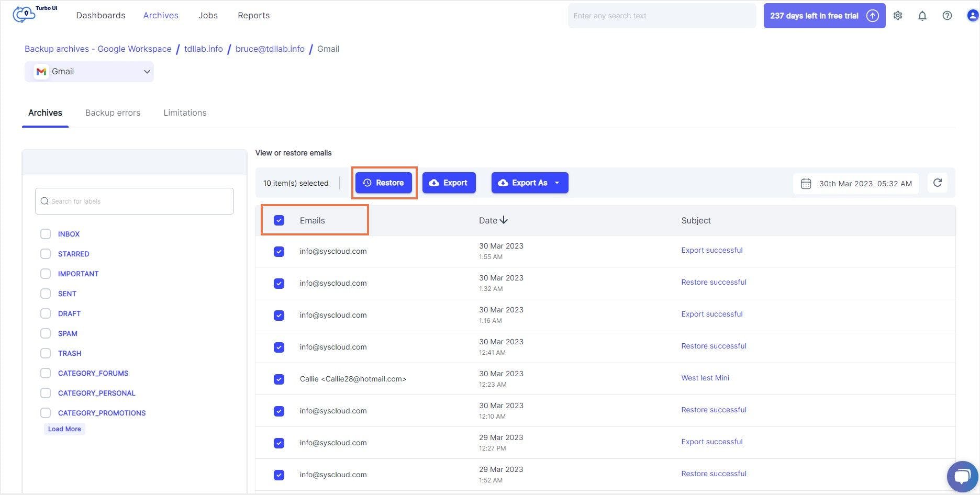Open the live chat bubble
The height and width of the screenshot is (495, 980).
962,476
